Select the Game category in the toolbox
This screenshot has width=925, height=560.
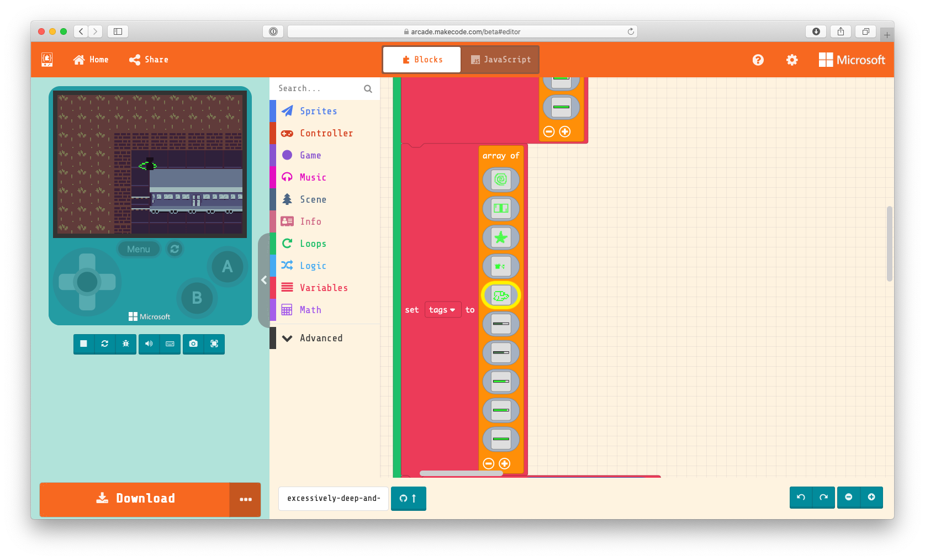[x=325, y=155]
